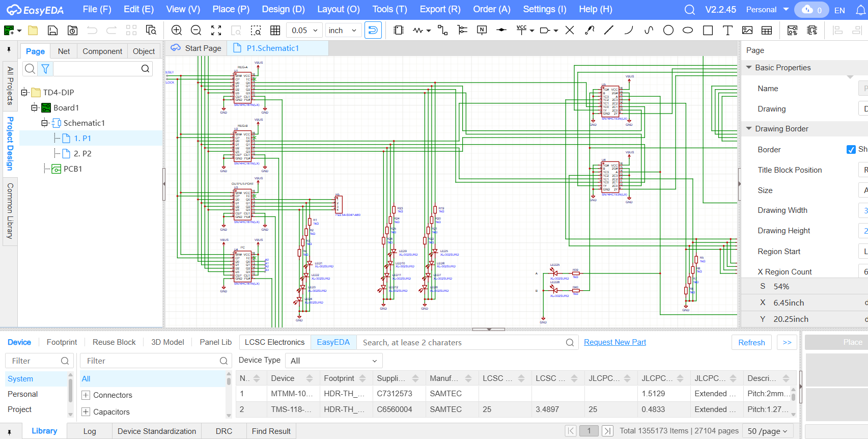Select the rectangle drawing tool

708,31
